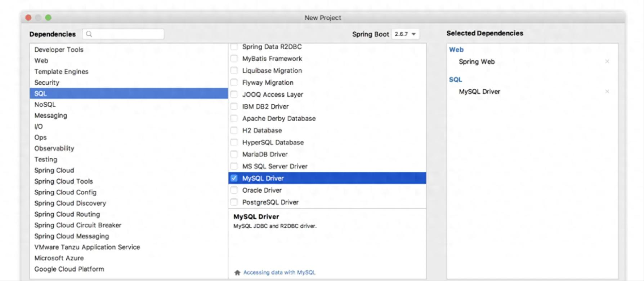Enable the MyBatis Framework checkbox

tap(234, 58)
